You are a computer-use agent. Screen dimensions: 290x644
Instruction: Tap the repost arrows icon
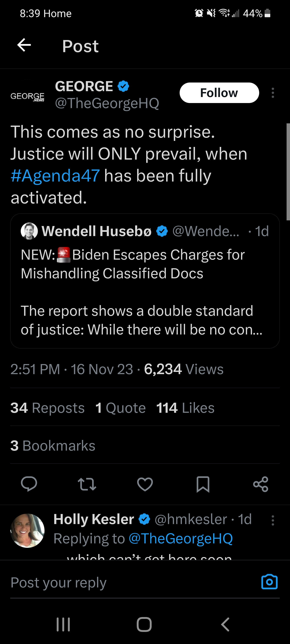tap(87, 484)
